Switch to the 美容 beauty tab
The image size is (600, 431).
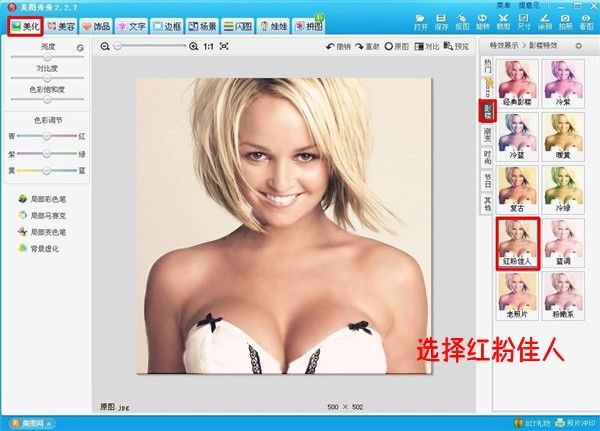coord(62,25)
